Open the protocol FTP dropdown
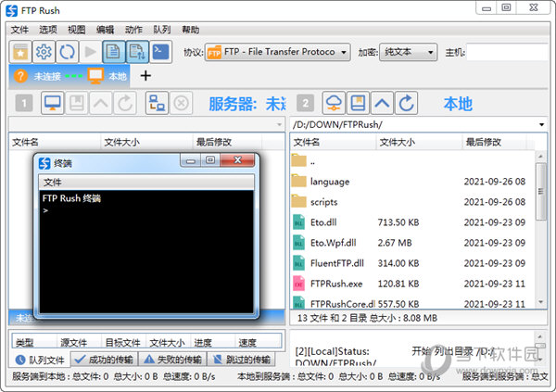The width and height of the screenshot is (556, 392). (277, 53)
